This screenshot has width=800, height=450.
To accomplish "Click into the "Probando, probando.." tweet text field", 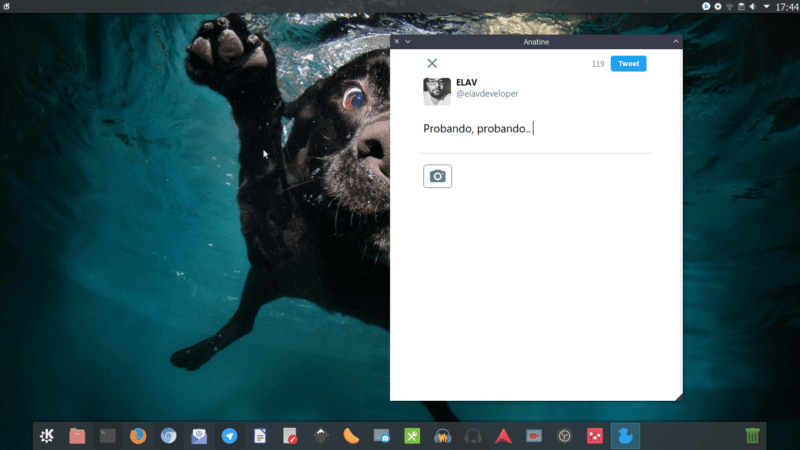I will [x=535, y=129].
